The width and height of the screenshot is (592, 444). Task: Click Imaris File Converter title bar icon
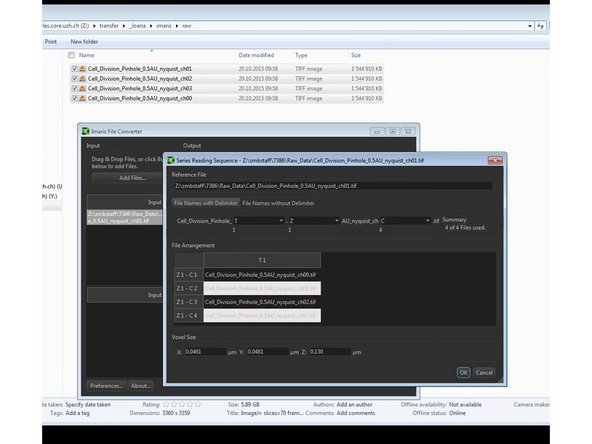click(86, 131)
